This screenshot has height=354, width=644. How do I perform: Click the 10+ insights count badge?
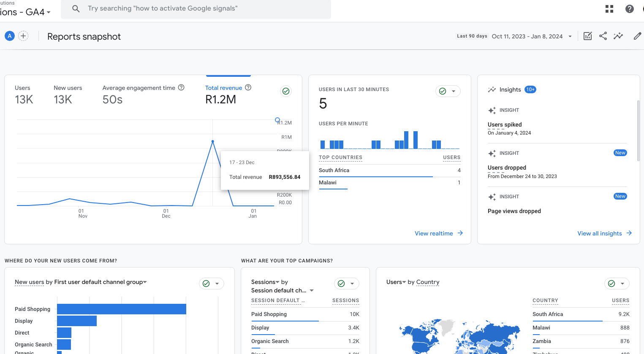point(530,89)
